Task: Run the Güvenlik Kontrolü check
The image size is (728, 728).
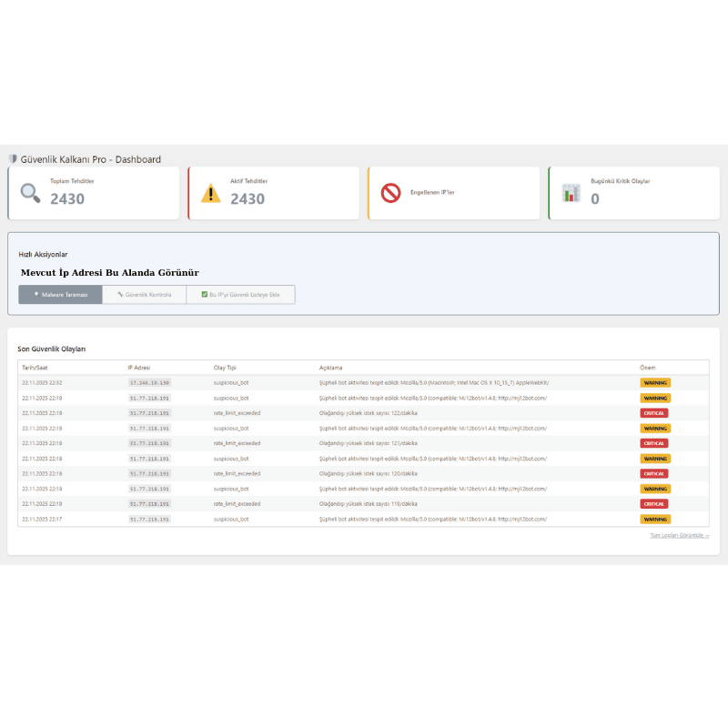Action: [x=144, y=295]
